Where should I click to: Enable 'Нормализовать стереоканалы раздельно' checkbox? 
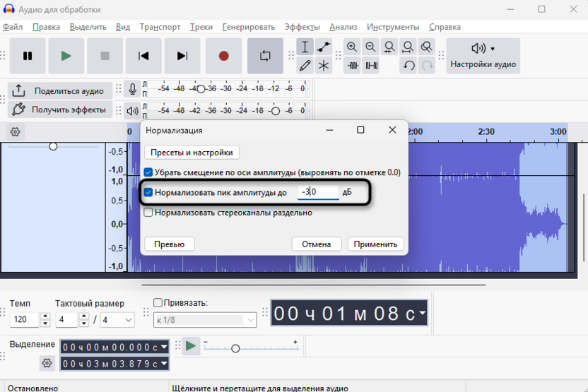148,212
